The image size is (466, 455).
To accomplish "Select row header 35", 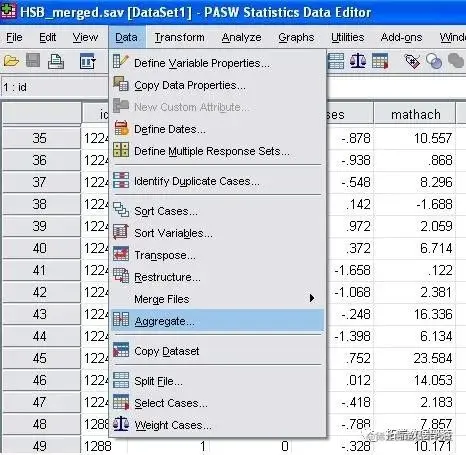I will pos(42,138).
